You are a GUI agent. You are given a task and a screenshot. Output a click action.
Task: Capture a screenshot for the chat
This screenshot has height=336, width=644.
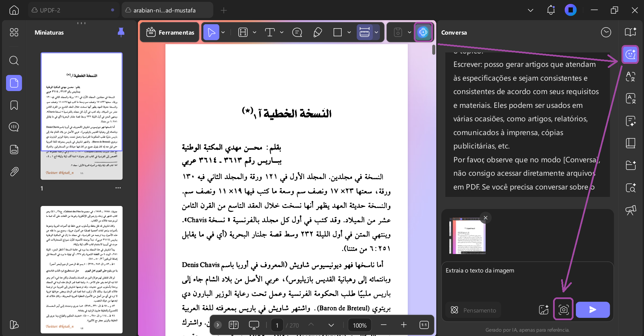coord(563,309)
